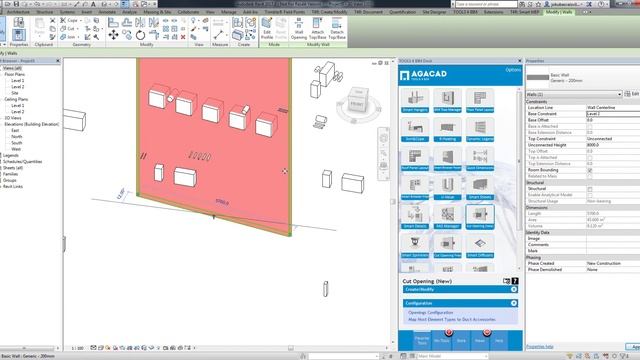Click the Options link in AGACAD dock
Viewport: 640px width, 360px height.
513,70
